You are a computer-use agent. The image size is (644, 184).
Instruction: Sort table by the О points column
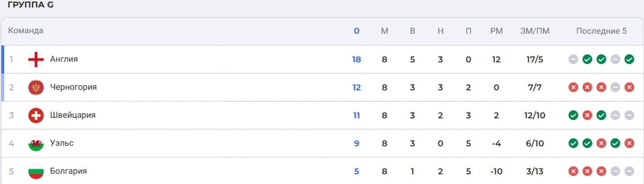(x=356, y=31)
